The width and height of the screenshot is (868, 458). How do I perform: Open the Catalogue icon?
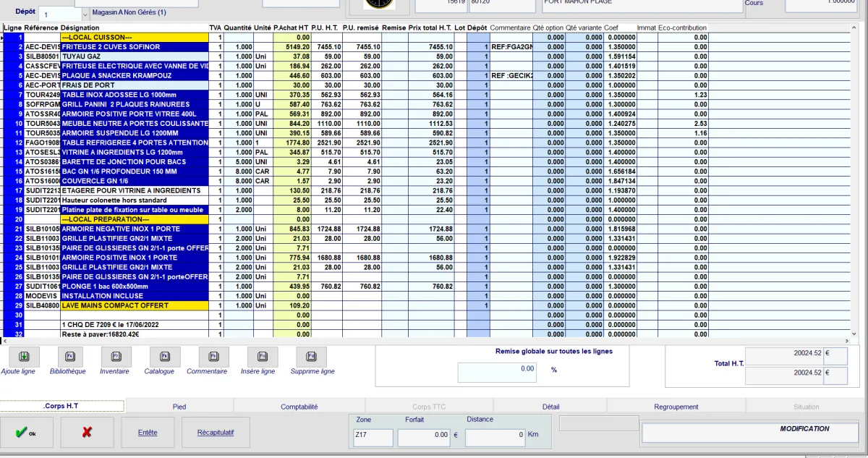pyautogui.click(x=164, y=357)
